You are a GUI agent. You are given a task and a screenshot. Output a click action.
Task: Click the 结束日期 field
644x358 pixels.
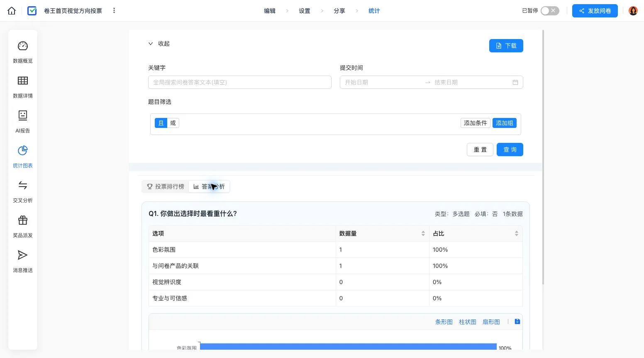pos(471,82)
